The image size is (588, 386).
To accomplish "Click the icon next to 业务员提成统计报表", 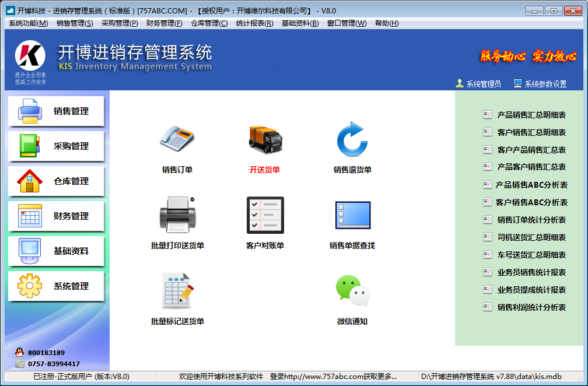I will click(488, 290).
